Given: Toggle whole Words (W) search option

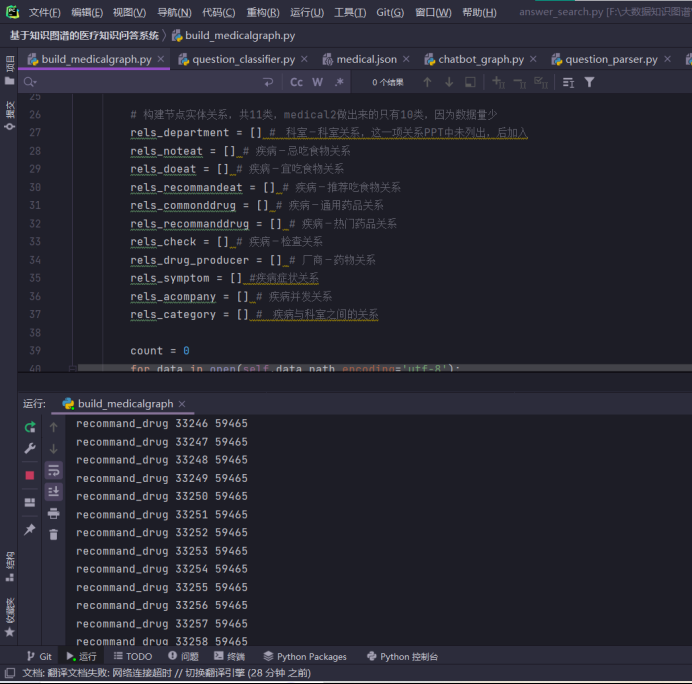Looking at the screenshot, I should (x=318, y=82).
